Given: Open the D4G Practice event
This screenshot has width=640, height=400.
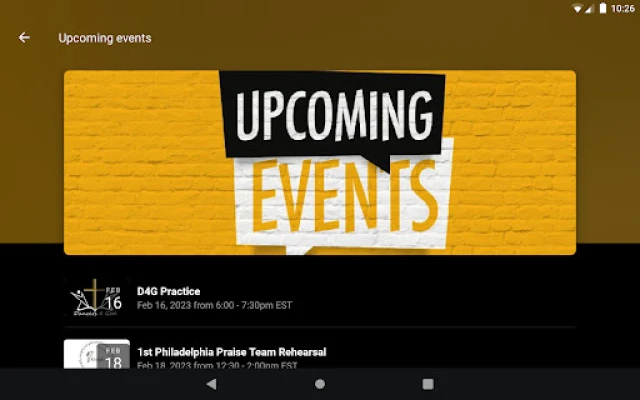Looking at the screenshot, I should (320, 298).
